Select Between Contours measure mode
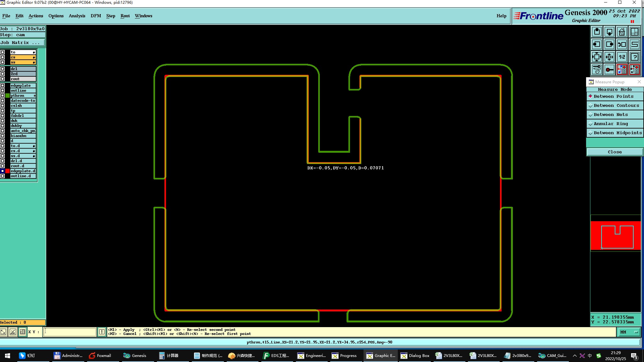Viewport: 644px width, 362px height. coord(614,106)
